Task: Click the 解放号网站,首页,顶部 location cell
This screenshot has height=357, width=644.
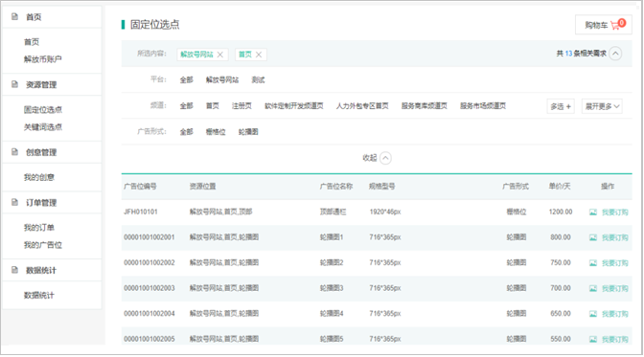Action: 220,212
